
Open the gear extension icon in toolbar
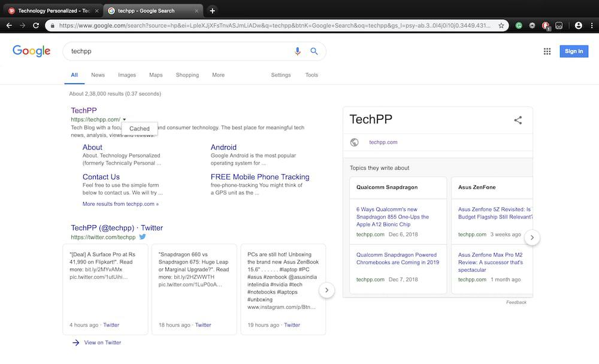click(532, 26)
